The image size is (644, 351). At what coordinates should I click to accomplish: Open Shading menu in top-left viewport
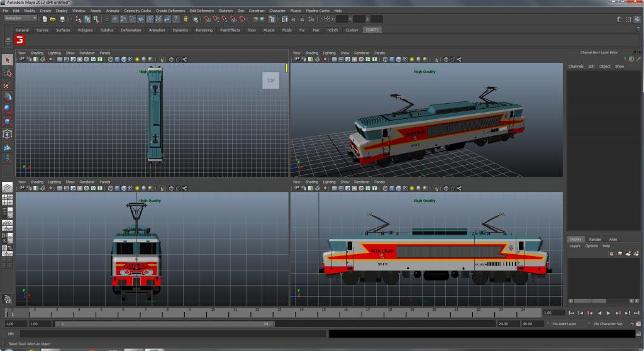[x=36, y=53]
